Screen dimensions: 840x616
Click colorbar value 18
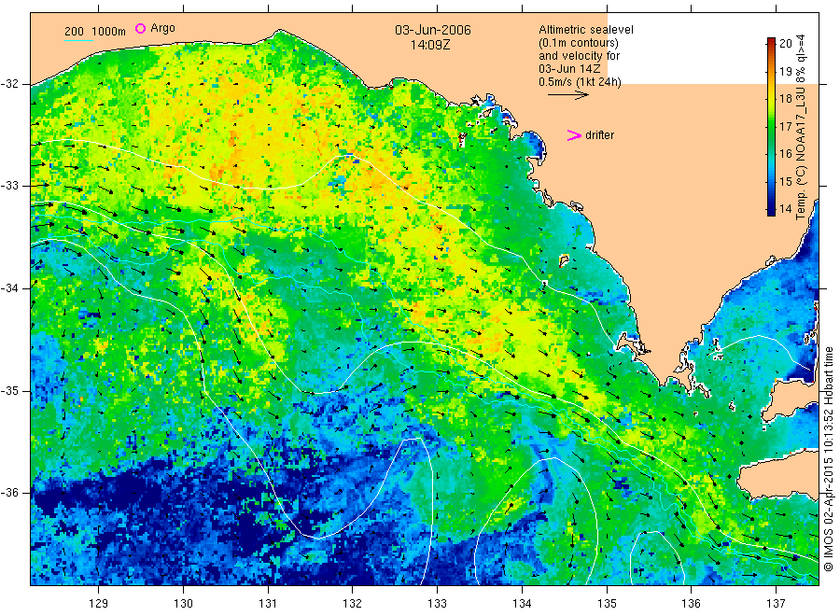click(x=785, y=99)
